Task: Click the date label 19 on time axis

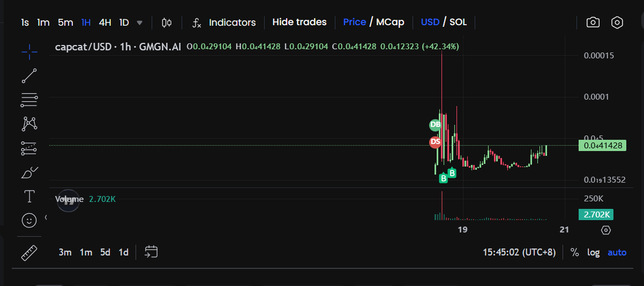Action: click(462, 230)
